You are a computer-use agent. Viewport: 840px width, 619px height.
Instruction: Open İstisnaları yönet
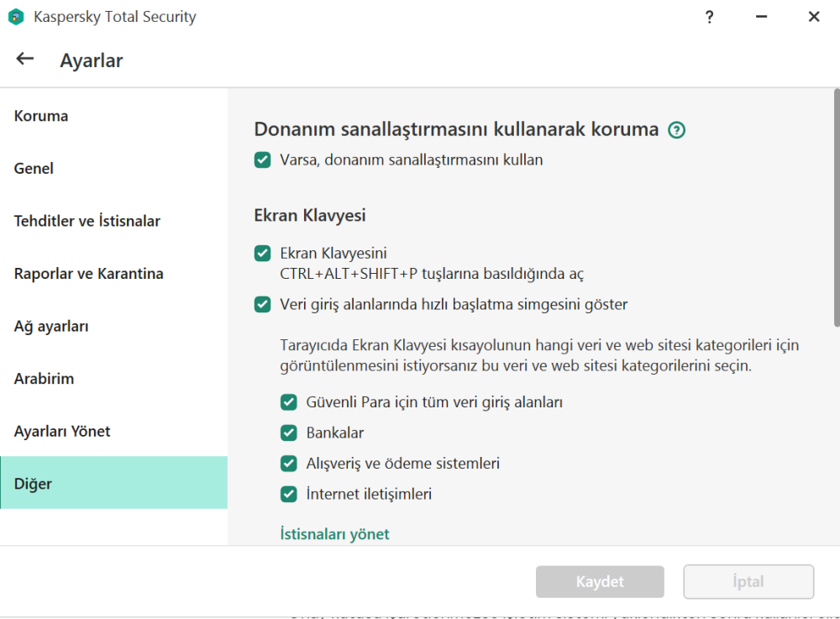(x=333, y=533)
